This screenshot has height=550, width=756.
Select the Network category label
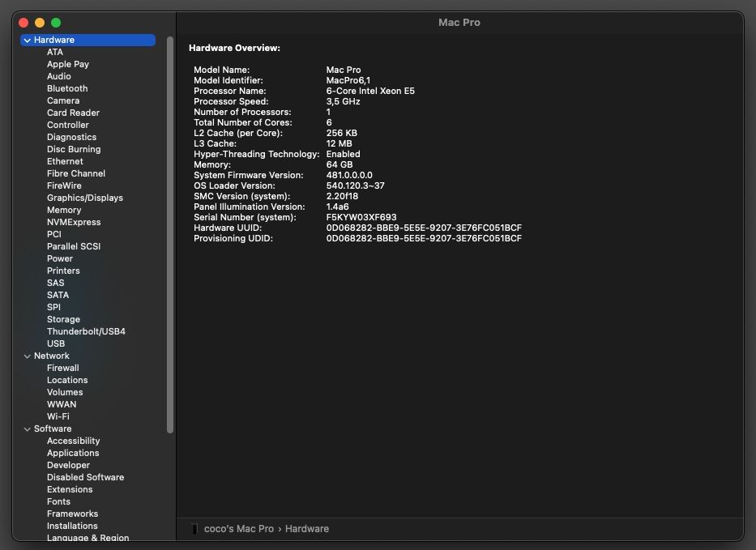(x=52, y=356)
